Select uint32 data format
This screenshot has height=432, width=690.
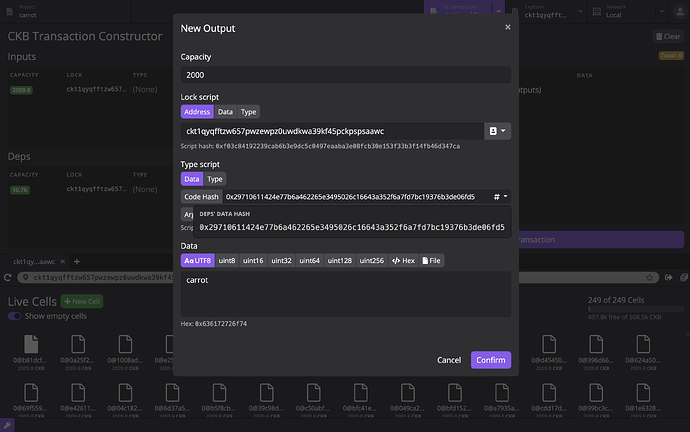click(x=281, y=260)
